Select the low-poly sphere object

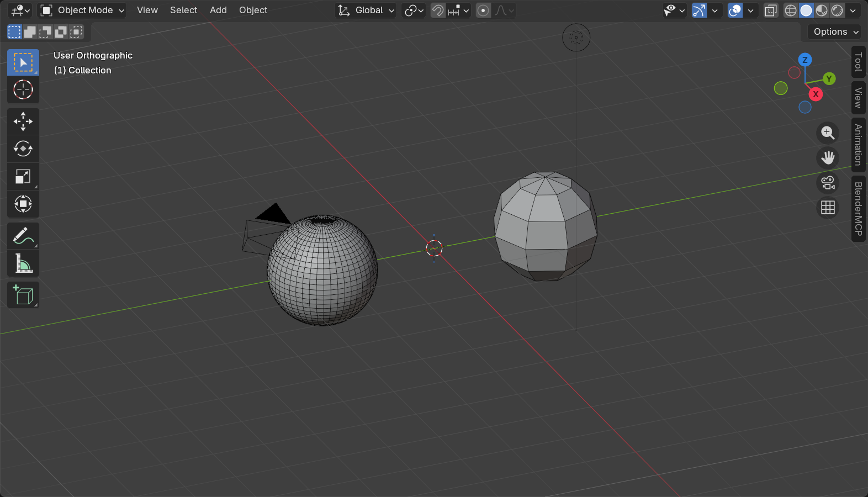tap(546, 226)
